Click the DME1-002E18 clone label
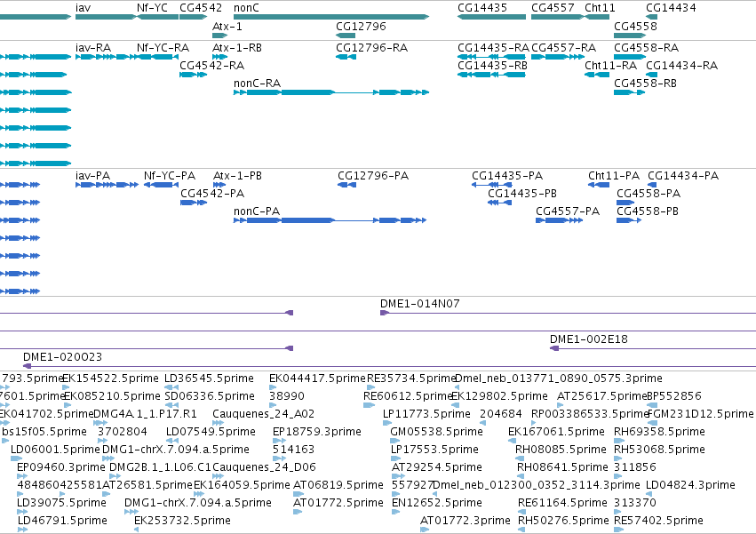Viewport: 756px width, 534px height. pyautogui.click(x=589, y=339)
